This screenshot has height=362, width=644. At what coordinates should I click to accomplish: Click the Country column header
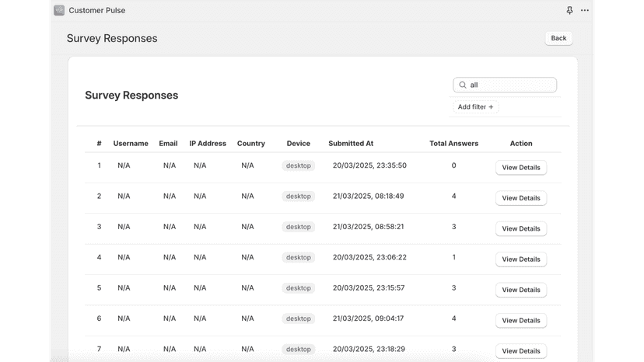(x=251, y=143)
